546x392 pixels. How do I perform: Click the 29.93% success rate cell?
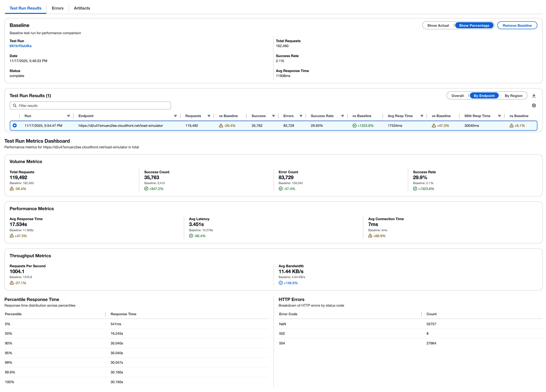click(x=317, y=125)
